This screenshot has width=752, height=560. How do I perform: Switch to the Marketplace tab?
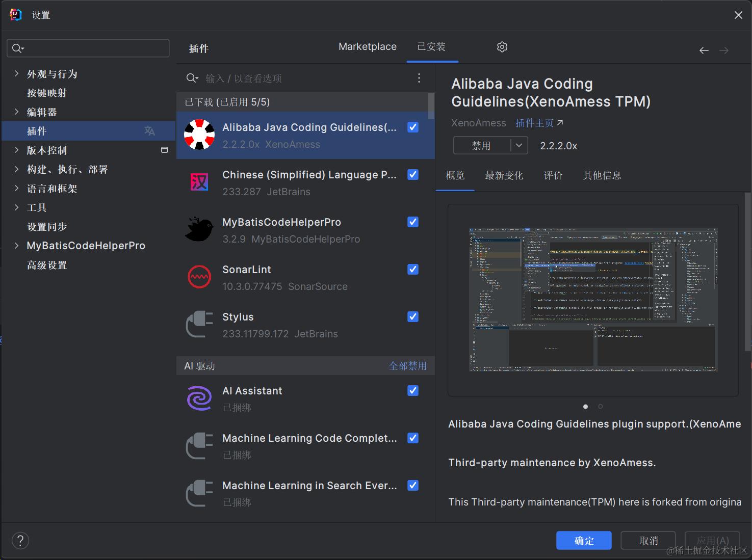(368, 47)
